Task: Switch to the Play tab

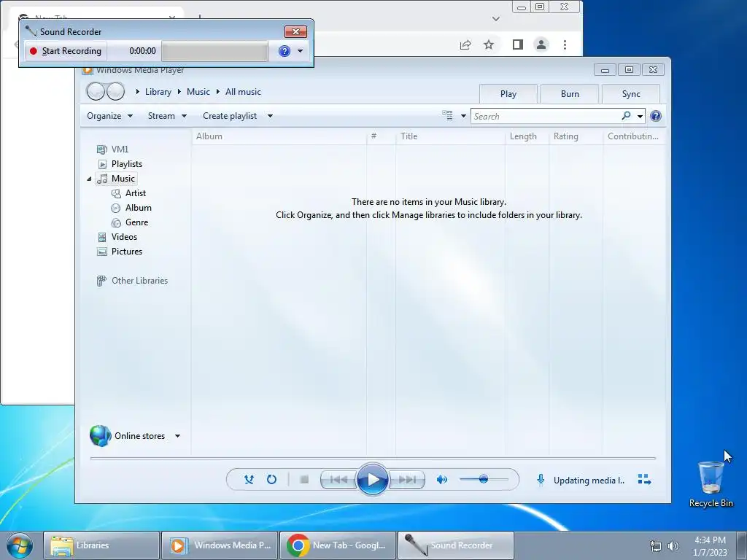Action: tap(508, 94)
